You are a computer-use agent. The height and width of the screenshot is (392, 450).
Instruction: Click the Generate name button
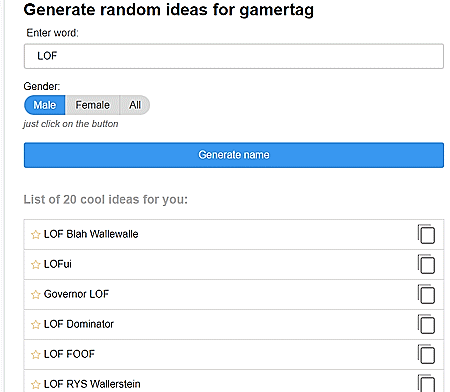(234, 155)
